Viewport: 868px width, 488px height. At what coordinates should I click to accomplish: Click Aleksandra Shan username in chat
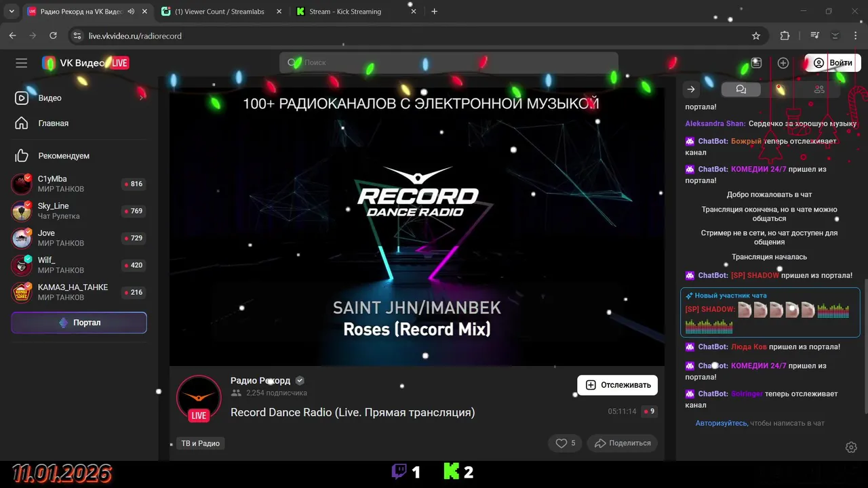[x=715, y=124]
